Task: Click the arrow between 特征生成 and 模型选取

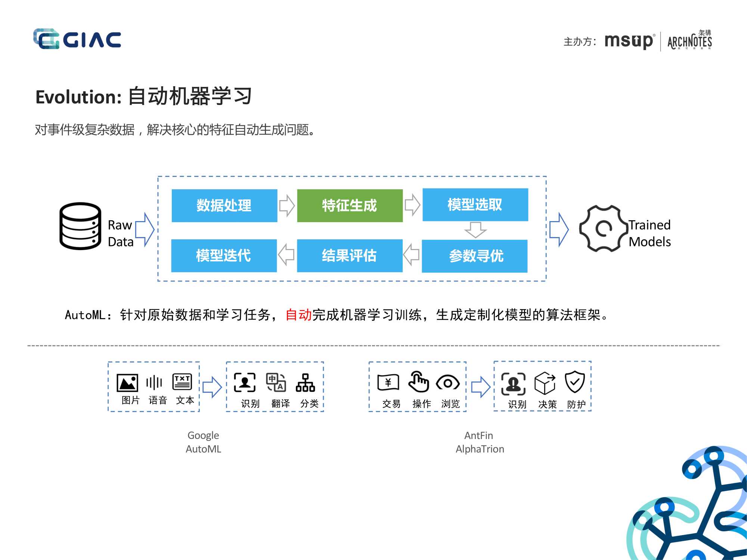Action: click(x=412, y=205)
